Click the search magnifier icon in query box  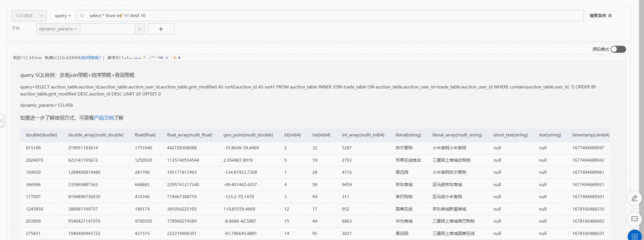click(x=82, y=16)
